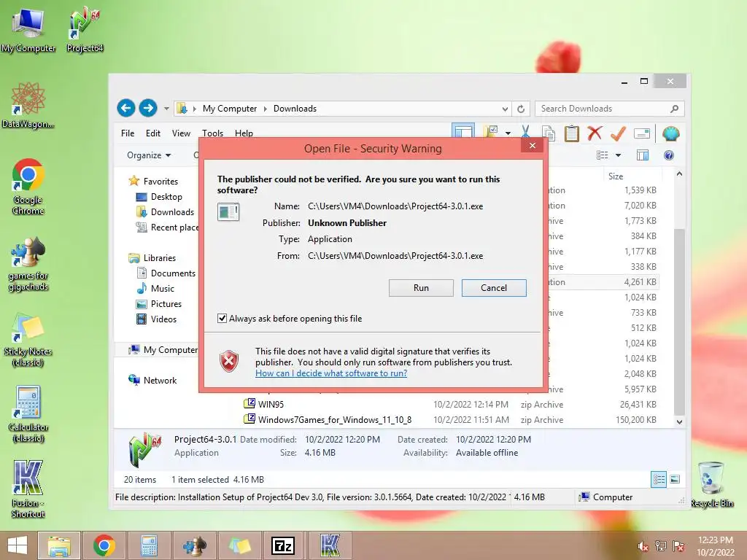This screenshot has height=560, width=747.
Task: Open the Edit menu
Action: coord(153,133)
